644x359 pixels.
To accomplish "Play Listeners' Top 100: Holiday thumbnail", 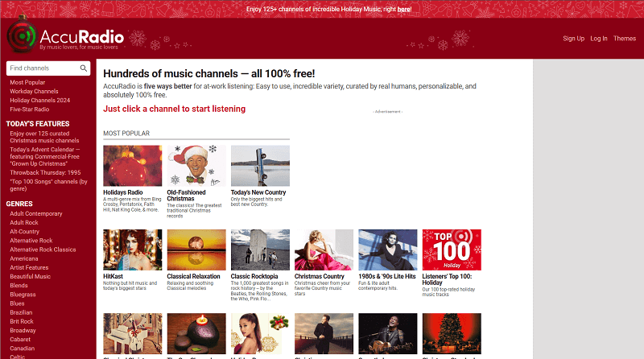I will point(452,250).
